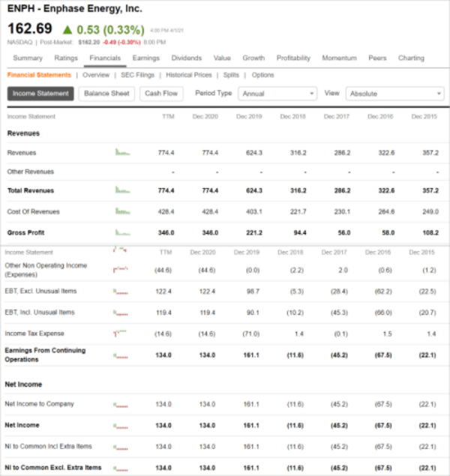Show the Cash Flow statement
This screenshot has height=476, width=450.
click(161, 94)
